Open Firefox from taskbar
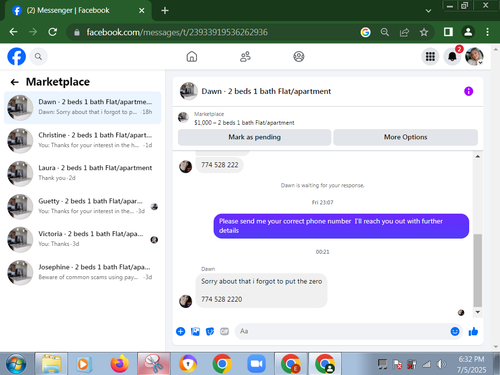500x375 pixels. point(119,364)
